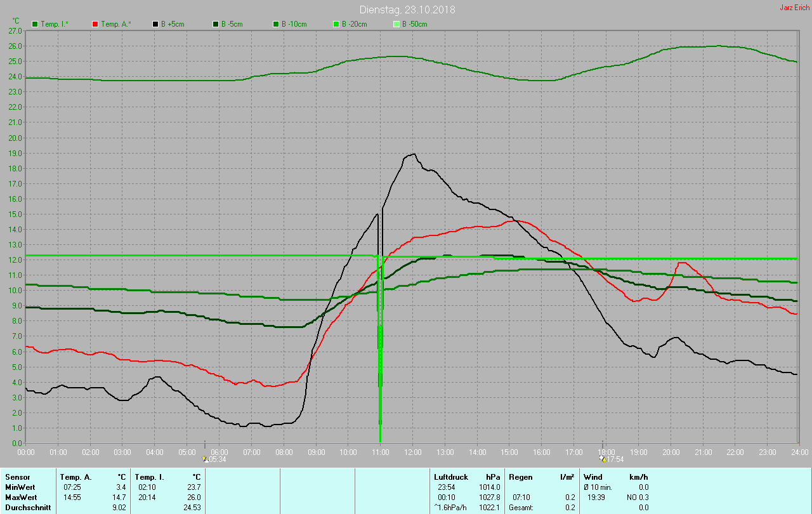Select outdoor minimum time 07:25
The width and height of the screenshot is (812, 514).
[72, 487]
